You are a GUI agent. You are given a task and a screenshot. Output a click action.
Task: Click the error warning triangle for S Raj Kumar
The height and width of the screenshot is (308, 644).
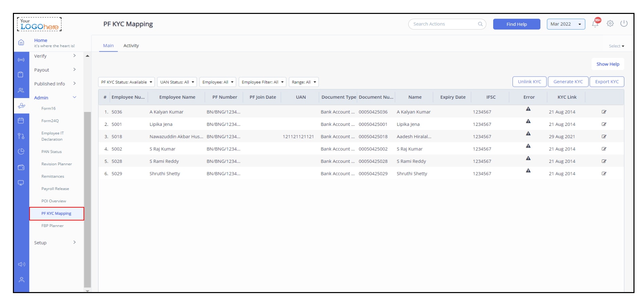pyautogui.click(x=529, y=145)
